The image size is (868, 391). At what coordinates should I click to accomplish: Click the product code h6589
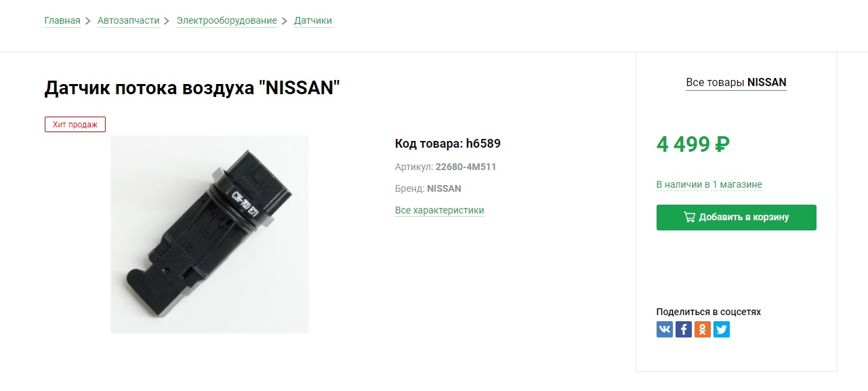pyautogui.click(x=483, y=144)
